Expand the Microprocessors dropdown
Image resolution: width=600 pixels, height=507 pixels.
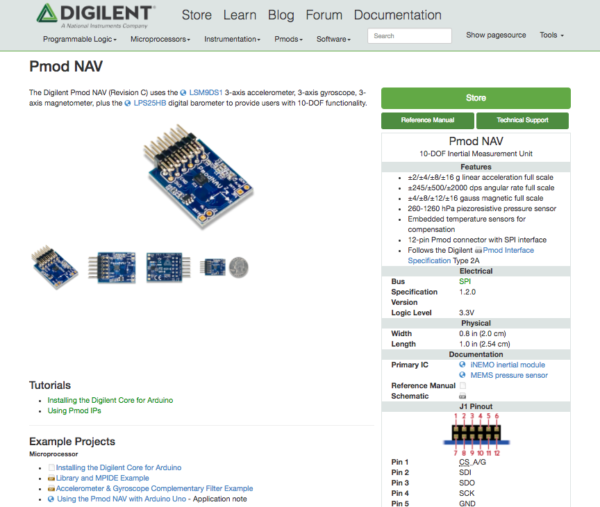coord(160,39)
